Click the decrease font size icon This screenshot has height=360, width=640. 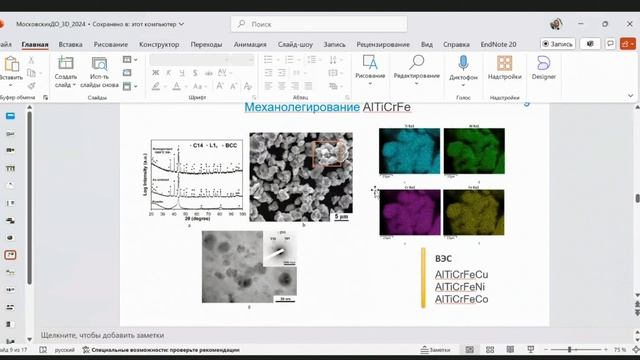tap(233, 86)
